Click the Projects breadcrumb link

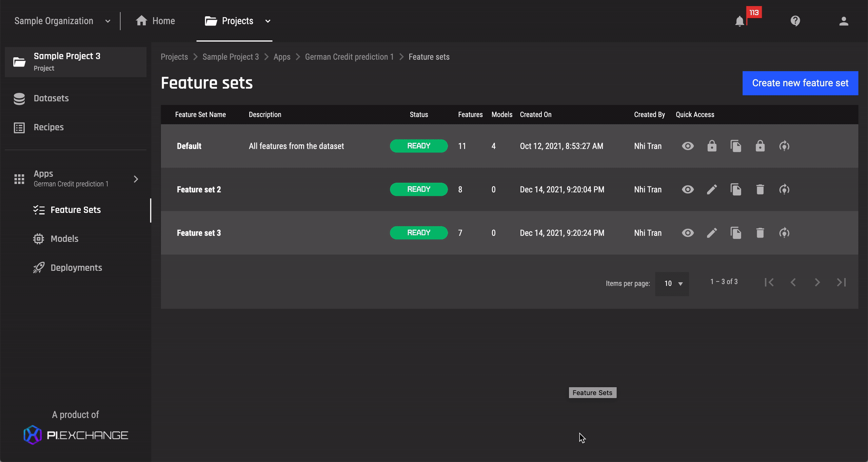(174, 57)
